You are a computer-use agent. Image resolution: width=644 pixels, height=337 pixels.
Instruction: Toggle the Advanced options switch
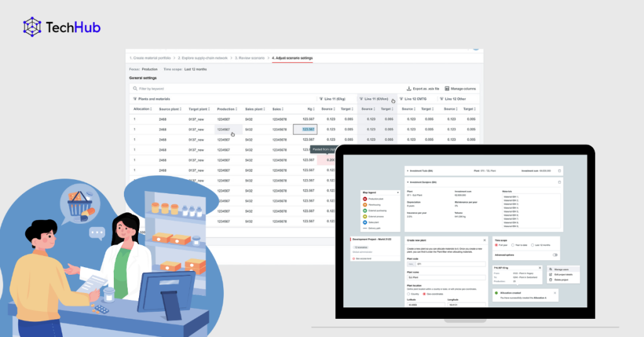click(555, 255)
